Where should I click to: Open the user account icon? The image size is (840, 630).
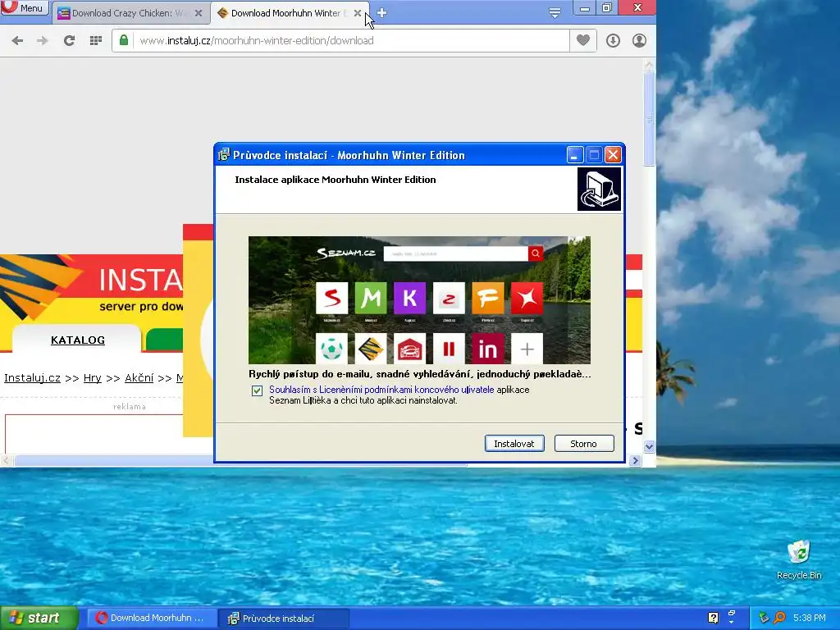coord(639,41)
